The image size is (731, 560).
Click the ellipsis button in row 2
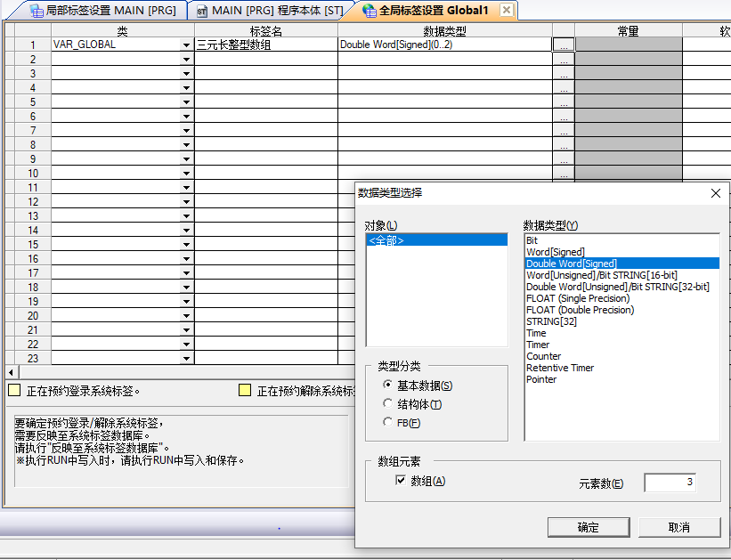[563, 59]
